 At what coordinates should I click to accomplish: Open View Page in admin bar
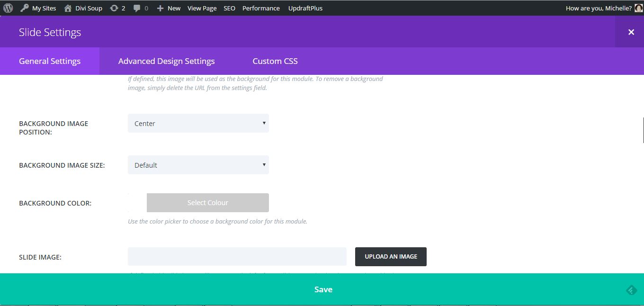pos(202,8)
